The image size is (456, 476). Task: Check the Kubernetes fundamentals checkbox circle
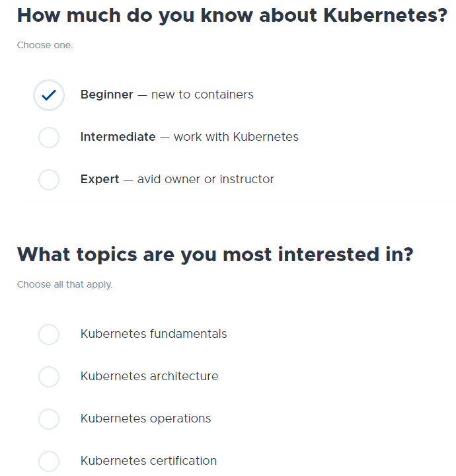point(49,335)
